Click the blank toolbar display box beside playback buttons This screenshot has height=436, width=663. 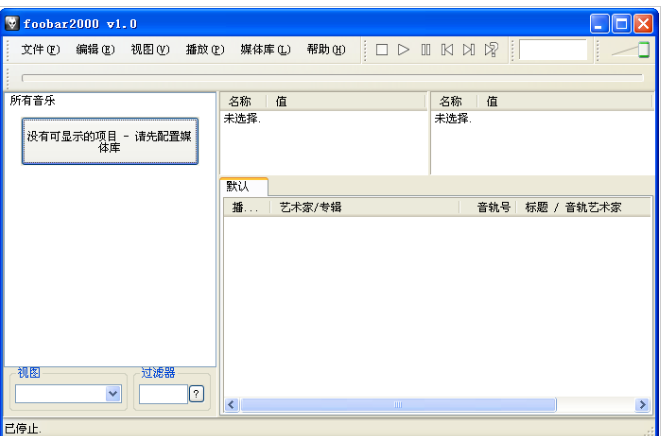click(x=553, y=50)
